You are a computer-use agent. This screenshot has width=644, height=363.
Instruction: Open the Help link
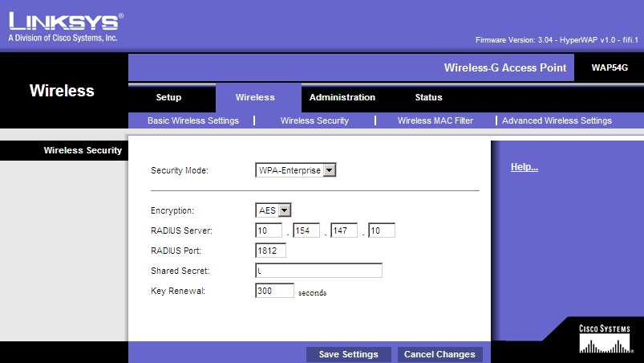tap(524, 167)
